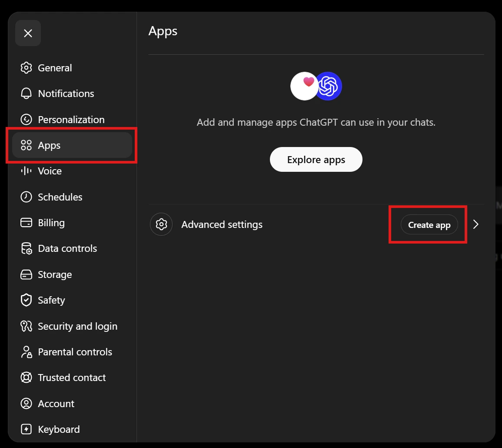Click the Parental controls person-lock icon
This screenshot has width=502, height=448.
pyautogui.click(x=26, y=352)
